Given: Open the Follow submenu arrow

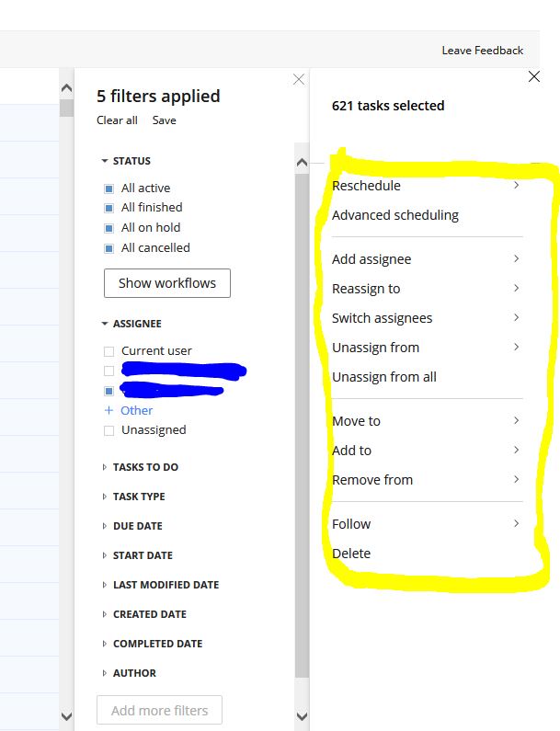Looking at the screenshot, I should (516, 523).
